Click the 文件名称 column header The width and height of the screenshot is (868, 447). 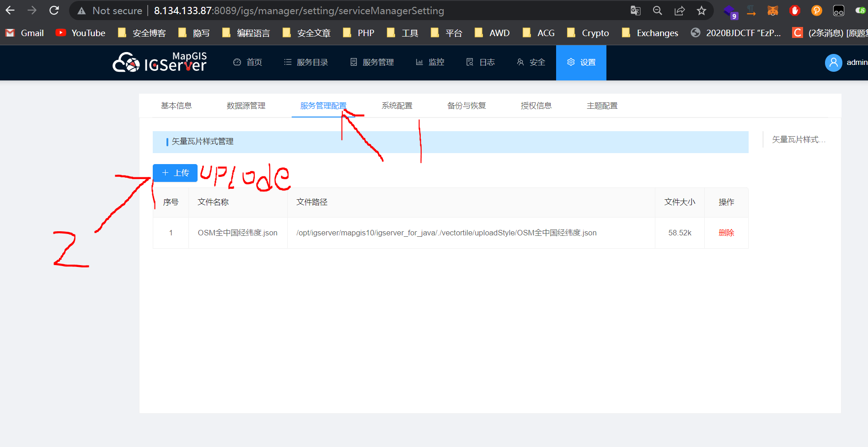click(x=213, y=202)
